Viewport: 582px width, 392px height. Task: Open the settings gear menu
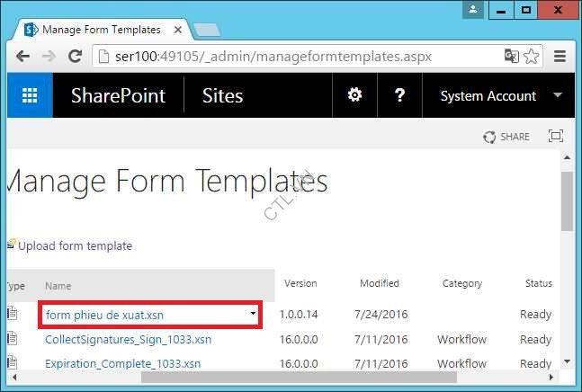pyautogui.click(x=355, y=96)
